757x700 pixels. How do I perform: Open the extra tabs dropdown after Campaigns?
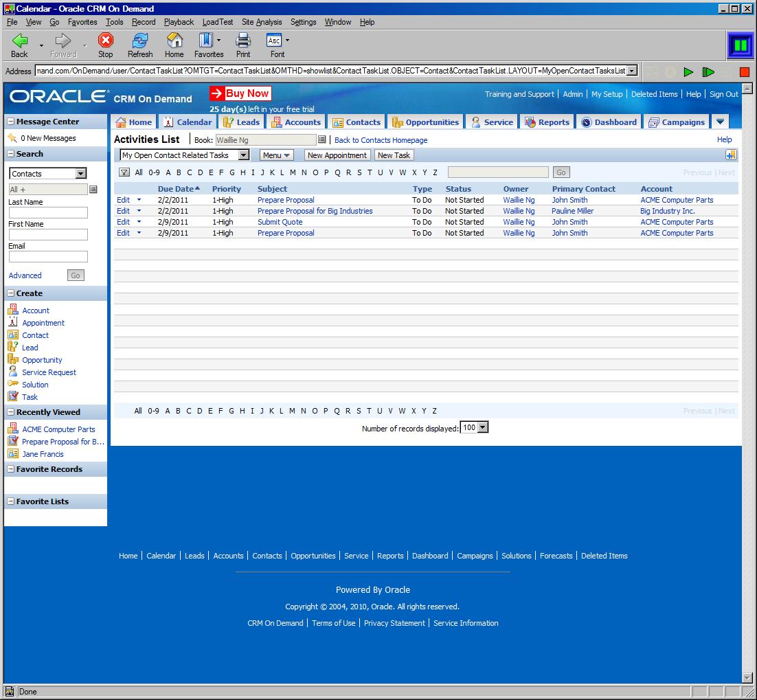click(x=720, y=122)
